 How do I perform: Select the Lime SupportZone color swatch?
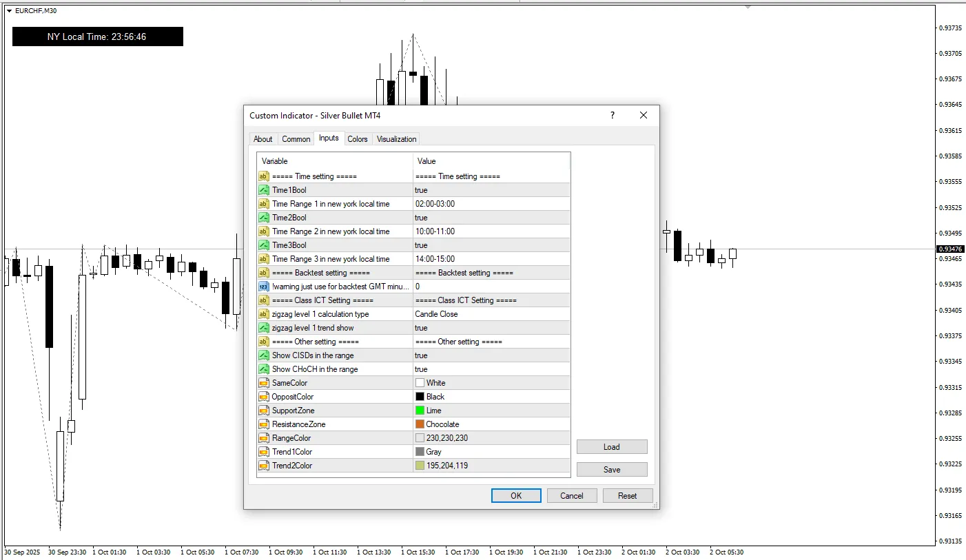coord(420,411)
